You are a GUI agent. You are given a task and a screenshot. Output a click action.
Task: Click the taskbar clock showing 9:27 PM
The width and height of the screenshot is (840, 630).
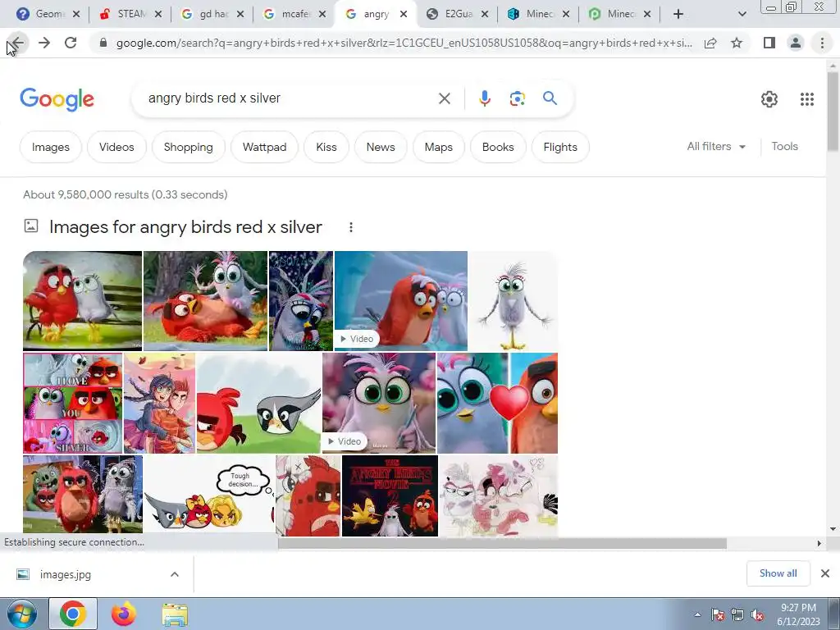pos(798,614)
